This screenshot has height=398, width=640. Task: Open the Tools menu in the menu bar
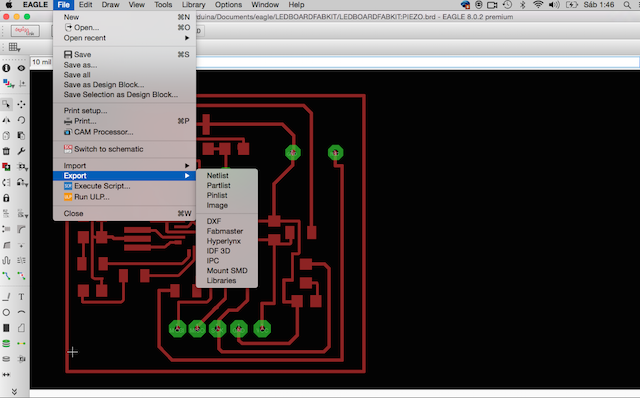click(x=163, y=5)
